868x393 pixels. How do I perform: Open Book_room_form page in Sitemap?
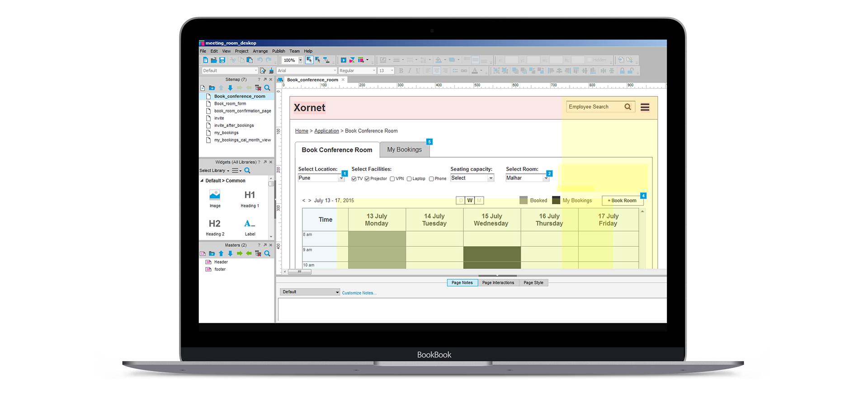(x=230, y=104)
